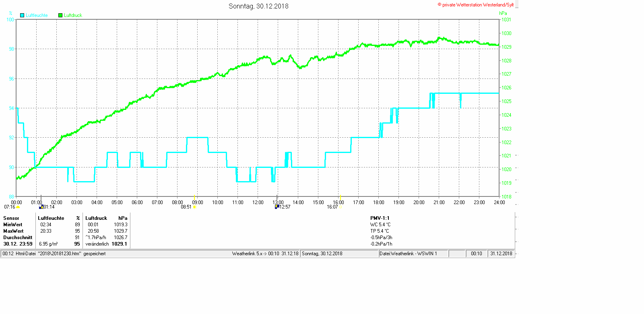Click the yellow sun icon beside 08:51
Viewport: 644px width, 314px height.
pyautogui.click(x=194, y=207)
